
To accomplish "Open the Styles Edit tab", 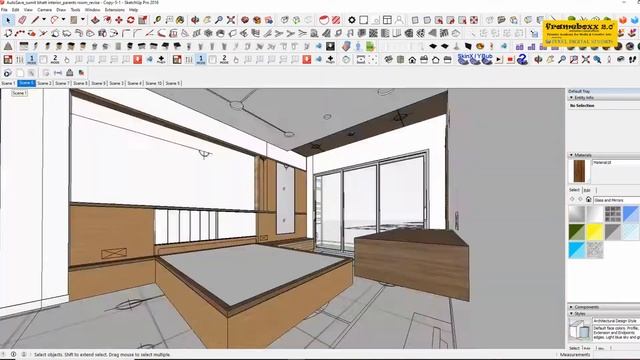I will tap(587, 348).
